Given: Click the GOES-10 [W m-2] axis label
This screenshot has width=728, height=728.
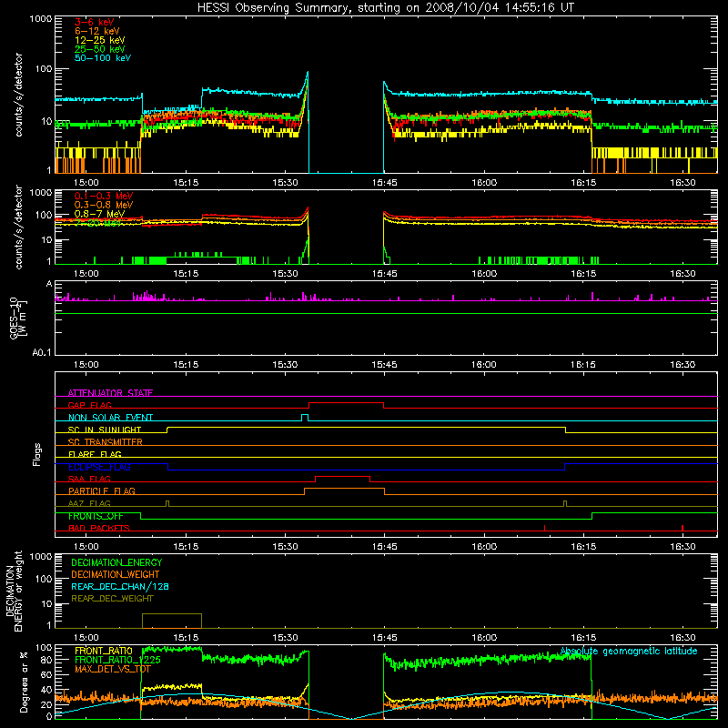Looking at the screenshot, I should (17, 318).
